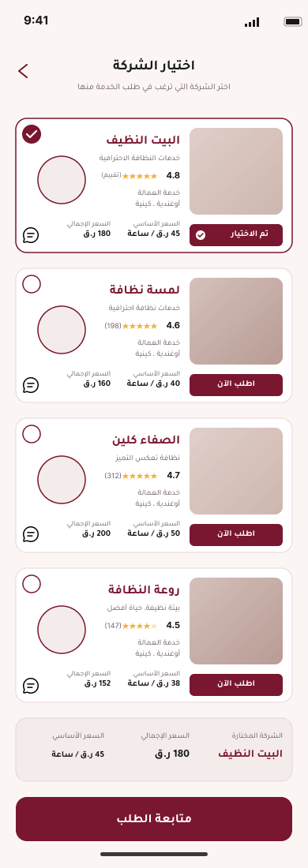This screenshot has width=308, height=868.
Task: Open the circular logo of الصفاء كلين
Action: point(62,480)
